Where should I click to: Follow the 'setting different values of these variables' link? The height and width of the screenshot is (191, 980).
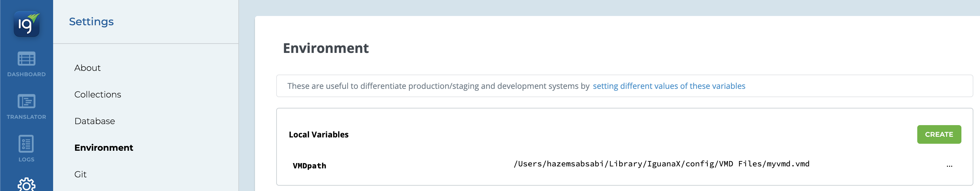pyautogui.click(x=669, y=86)
